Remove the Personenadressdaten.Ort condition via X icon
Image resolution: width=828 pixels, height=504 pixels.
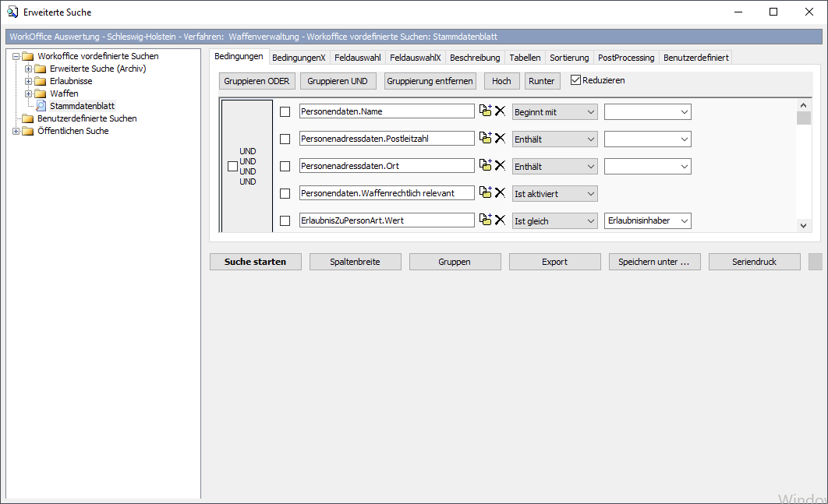[501, 166]
